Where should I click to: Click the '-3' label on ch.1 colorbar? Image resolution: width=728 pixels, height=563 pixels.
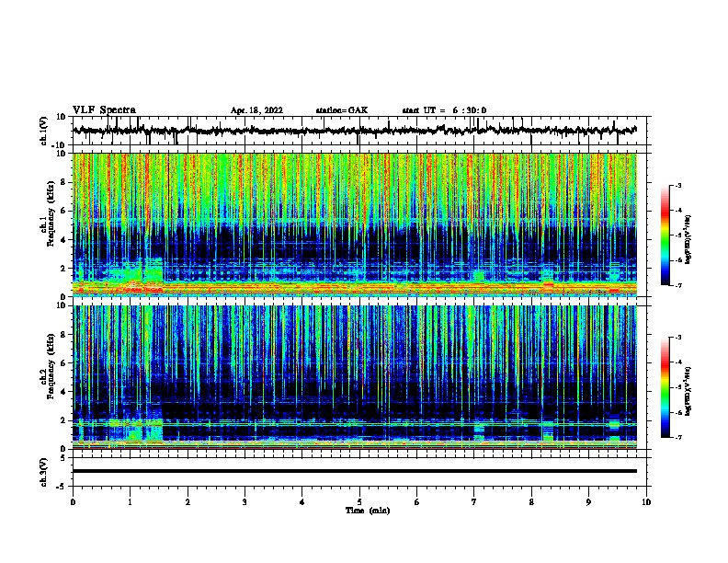pyautogui.click(x=677, y=186)
